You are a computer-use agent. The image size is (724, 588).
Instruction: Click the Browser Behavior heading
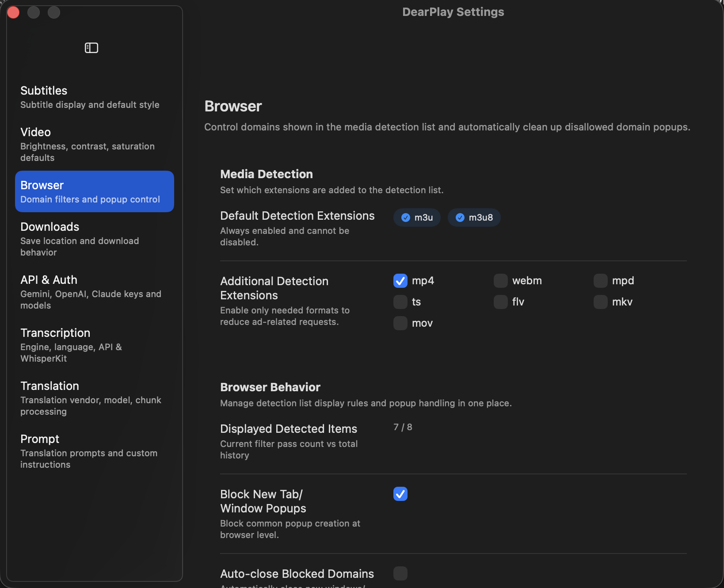270,387
